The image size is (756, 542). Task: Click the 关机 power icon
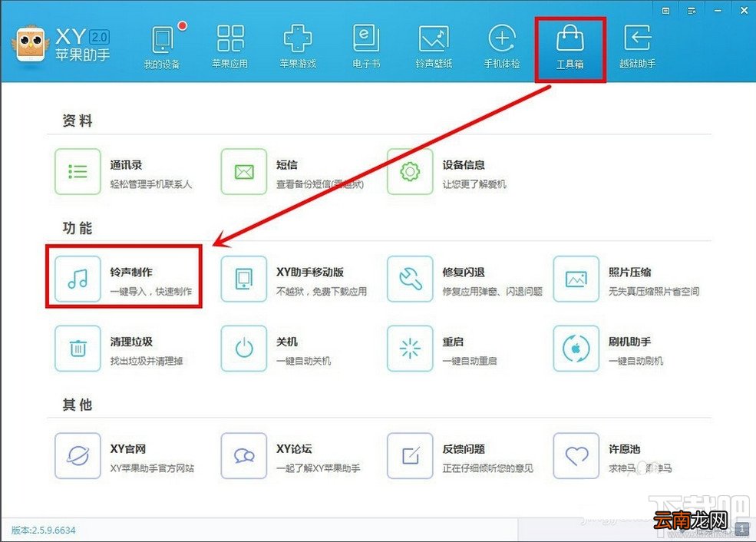(x=244, y=348)
